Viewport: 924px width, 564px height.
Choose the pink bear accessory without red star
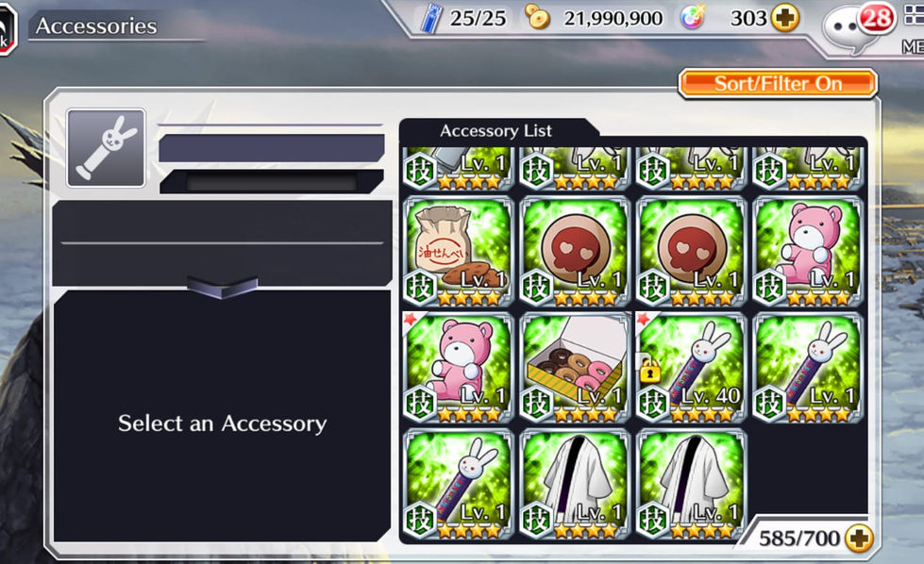808,252
